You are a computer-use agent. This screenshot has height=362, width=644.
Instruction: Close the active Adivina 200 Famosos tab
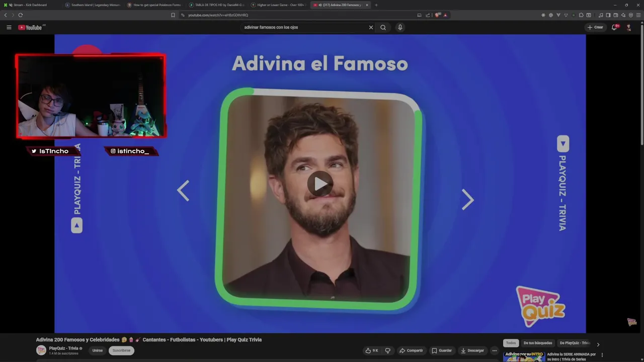coord(367,5)
